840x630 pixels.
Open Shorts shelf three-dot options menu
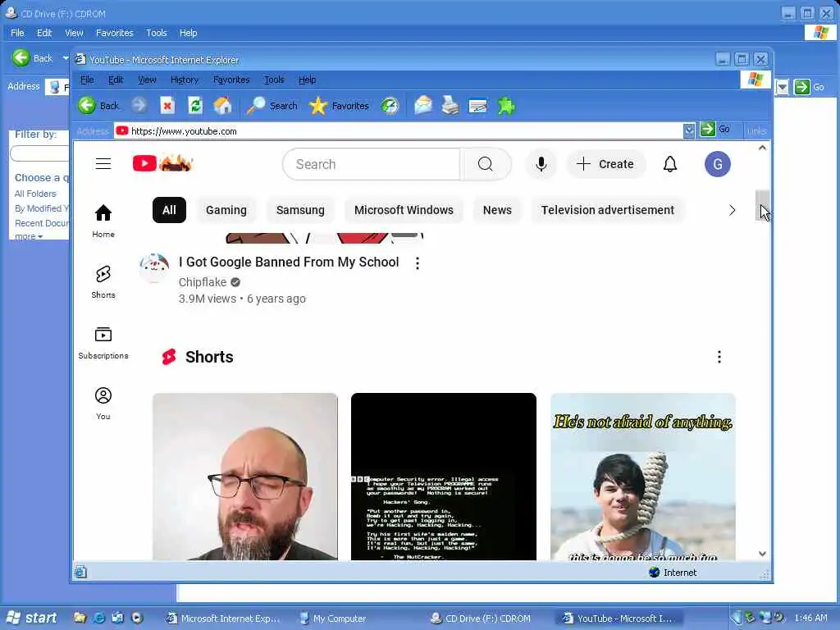point(719,357)
